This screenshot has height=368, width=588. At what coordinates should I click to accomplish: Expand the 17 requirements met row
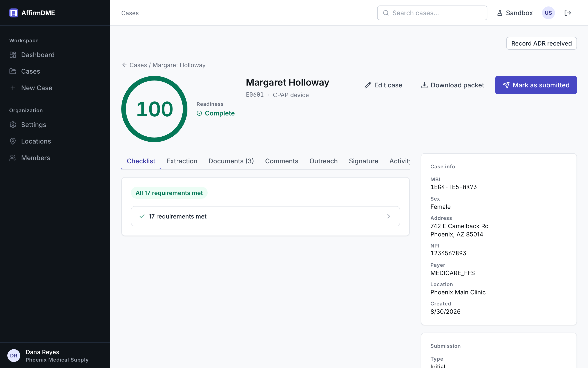265,216
